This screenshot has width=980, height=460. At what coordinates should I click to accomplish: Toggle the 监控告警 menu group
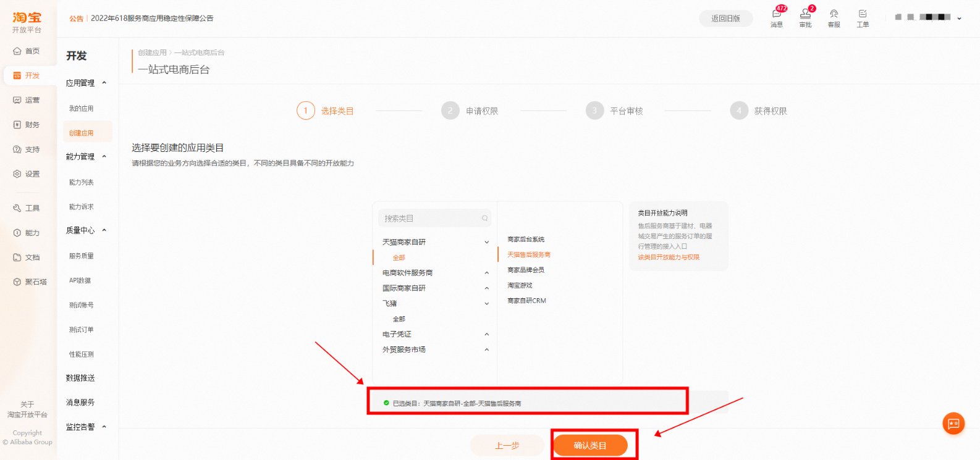click(x=104, y=427)
